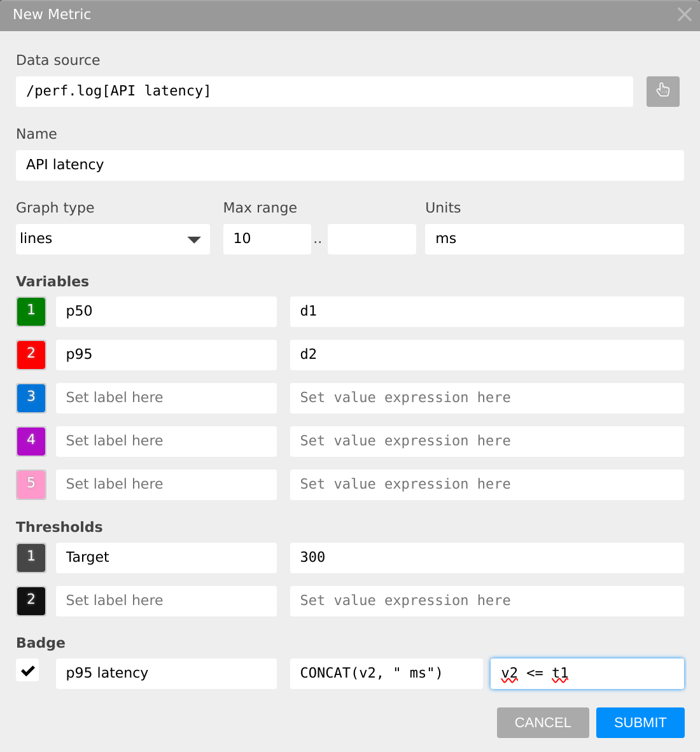The height and width of the screenshot is (752, 700).
Task: Click the Max range minimum field
Action: pos(267,239)
